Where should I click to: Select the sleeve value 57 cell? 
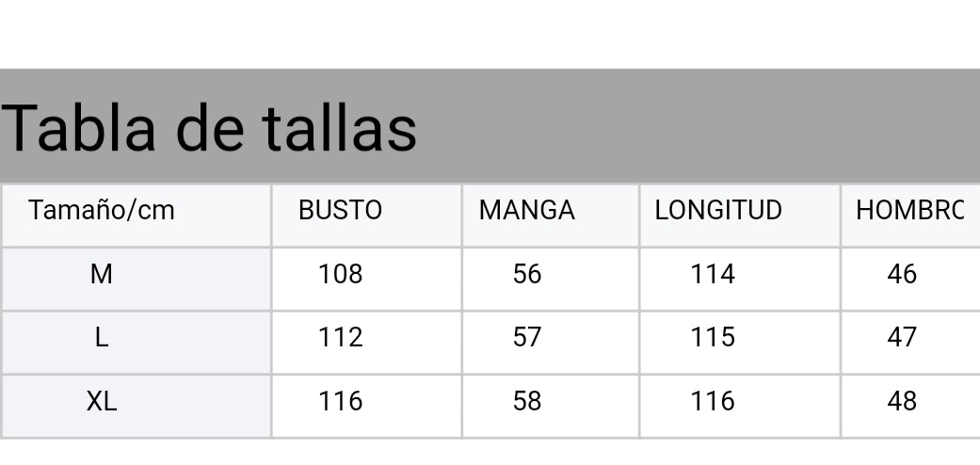(x=527, y=337)
